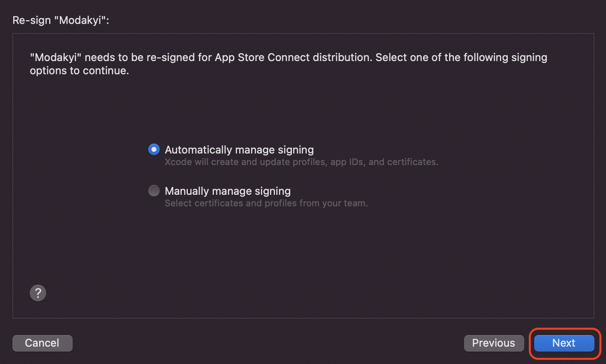Click 'Xcode will create and update profiles' description
The image size is (606, 364).
[301, 162]
